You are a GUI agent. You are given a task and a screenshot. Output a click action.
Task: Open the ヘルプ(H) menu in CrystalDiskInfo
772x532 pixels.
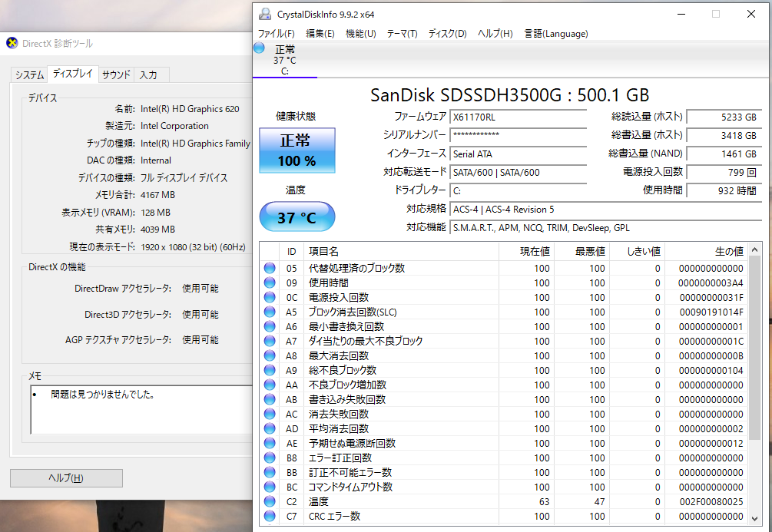coord(495,34)
